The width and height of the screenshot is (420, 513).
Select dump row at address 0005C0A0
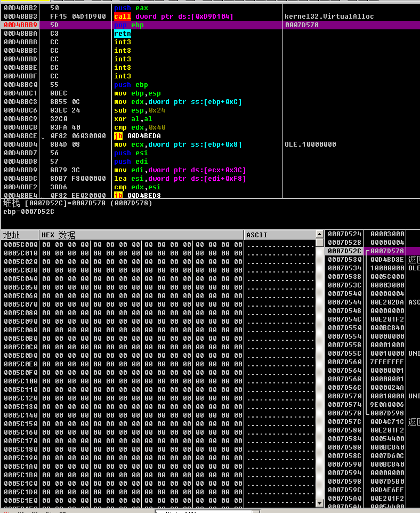[x=159, y=330]
